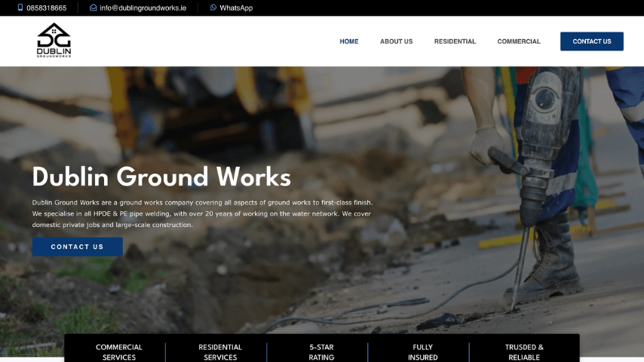The width and height of the screenshot is (644, 362).
Task: Call the number 0858318665
Action: pos(47,8)
